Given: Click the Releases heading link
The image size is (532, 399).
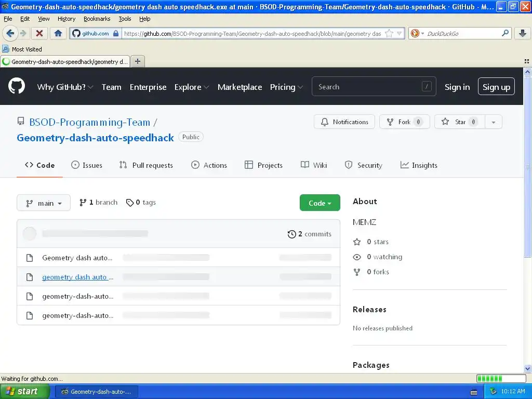Looking at the screenshot, I should [x=369, y=310].
